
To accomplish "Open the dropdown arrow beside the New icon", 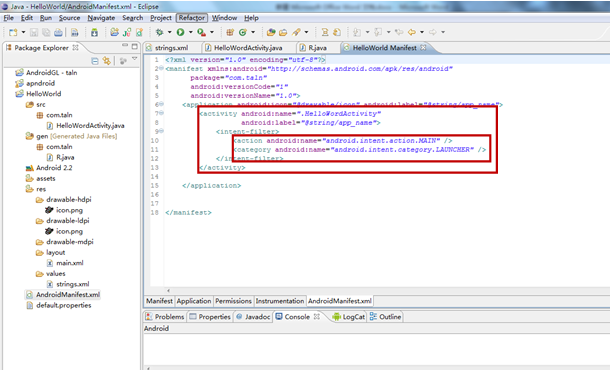I will (23, 32).
